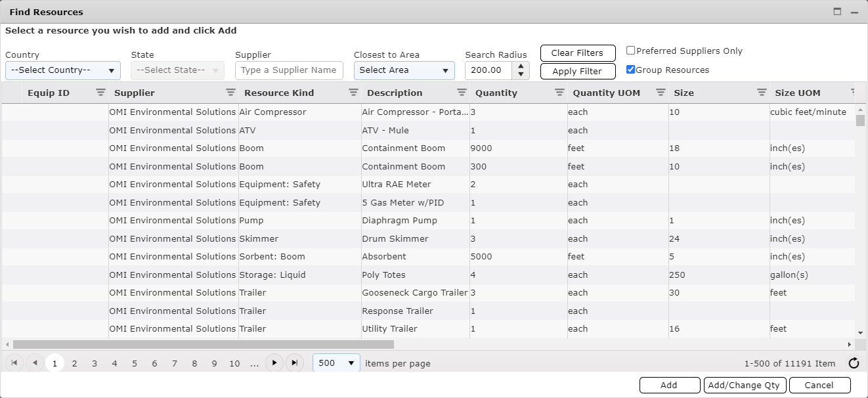The image size is (868, 398).
Task: Open the filter options for the Supplier column
Action: pos(230,93)
